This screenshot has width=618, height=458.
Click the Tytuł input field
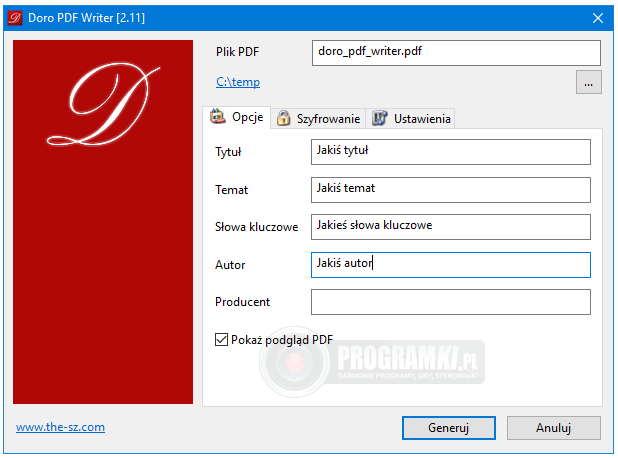click(x=450, y=152)
